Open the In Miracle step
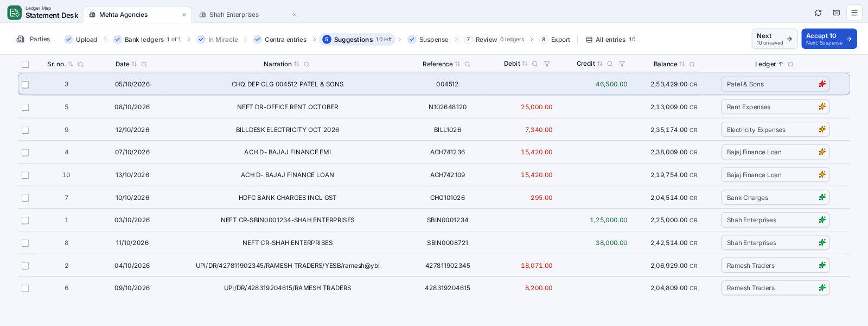 point(218,39)
